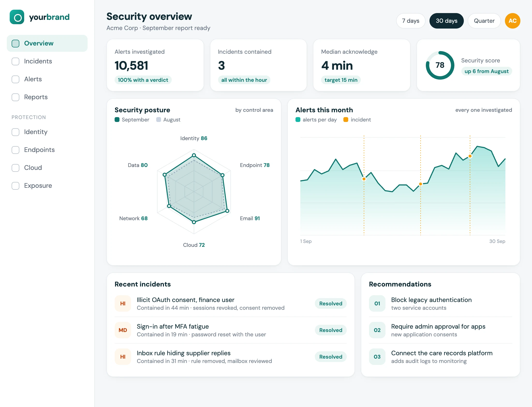Click the Overview sidebar icon square
The width and height of the screenshot is (532, 407).
tap(15, 43)
